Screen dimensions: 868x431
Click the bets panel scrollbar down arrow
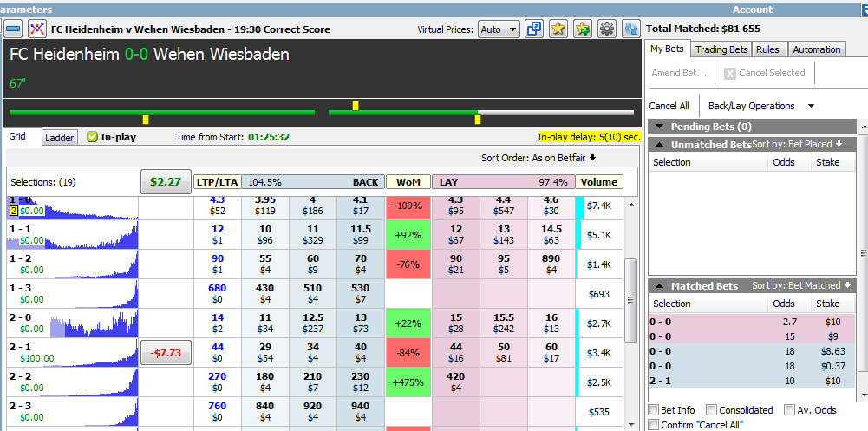click(863, 395)
